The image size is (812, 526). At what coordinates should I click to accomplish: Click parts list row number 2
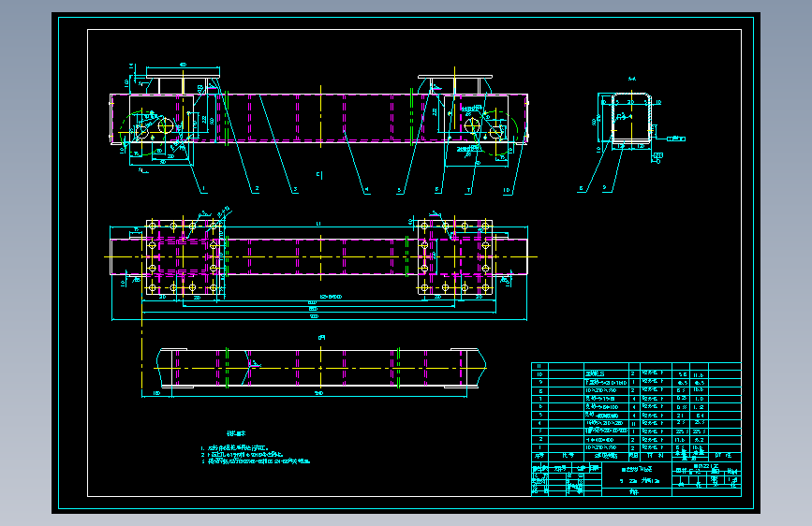tap(636, 440)
